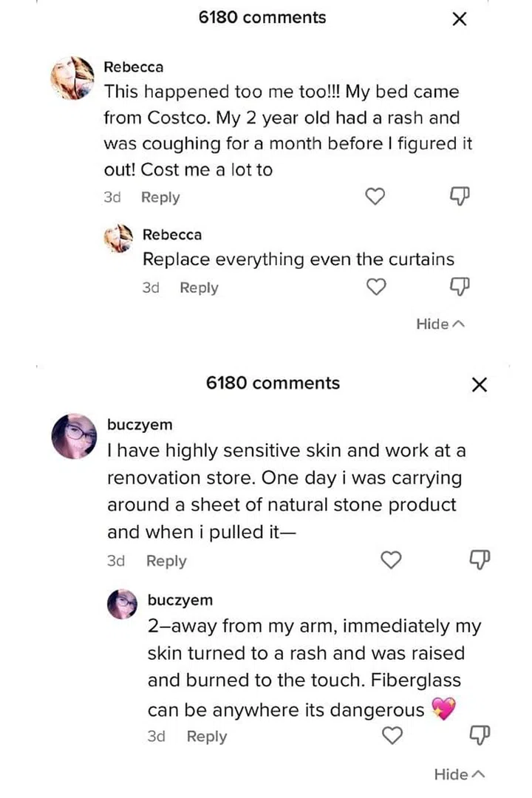Like Rebecca's first comment with the heart
532x798 pixels.
click(x=375, y=197)
